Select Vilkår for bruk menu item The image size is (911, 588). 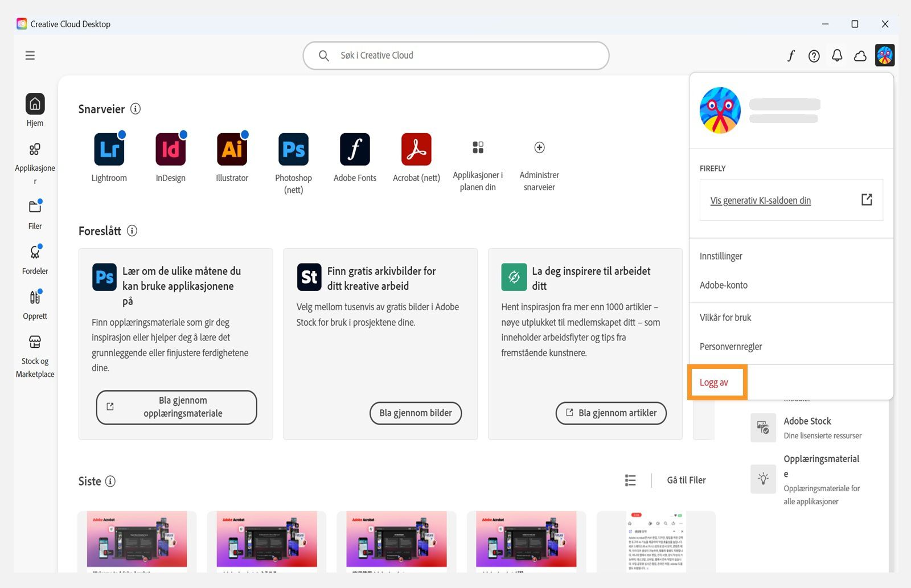[725, 318]
